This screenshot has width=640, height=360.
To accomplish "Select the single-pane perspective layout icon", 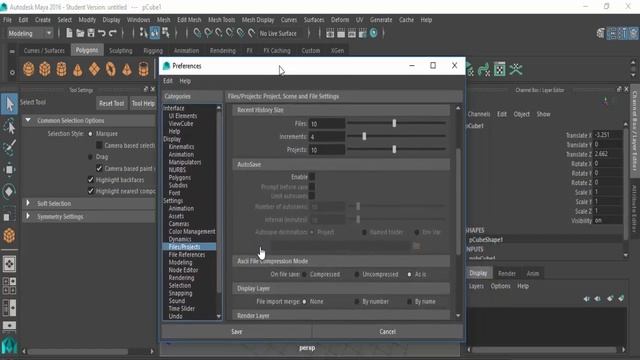I will 9,264.
